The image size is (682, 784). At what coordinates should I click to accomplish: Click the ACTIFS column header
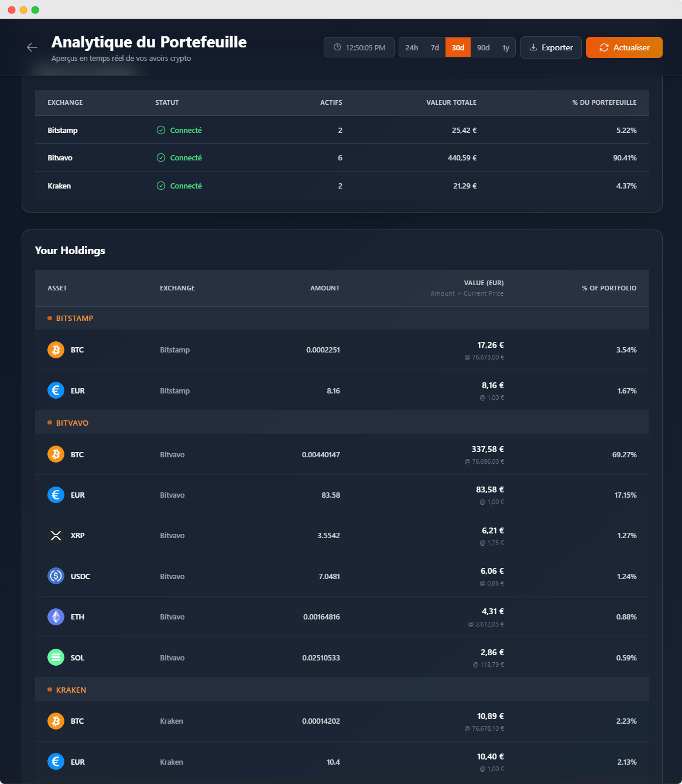pos(331,102)
